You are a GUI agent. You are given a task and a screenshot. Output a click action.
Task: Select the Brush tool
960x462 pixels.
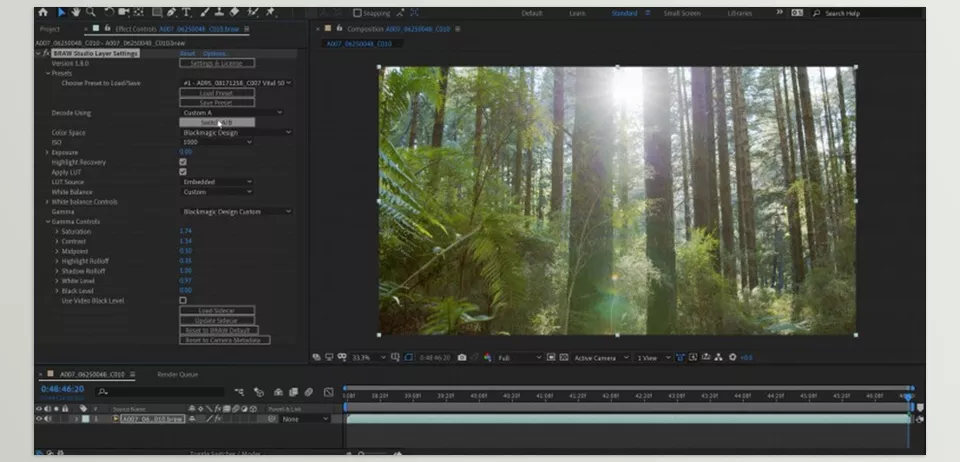pyautogui.click(x=204, y=12)
